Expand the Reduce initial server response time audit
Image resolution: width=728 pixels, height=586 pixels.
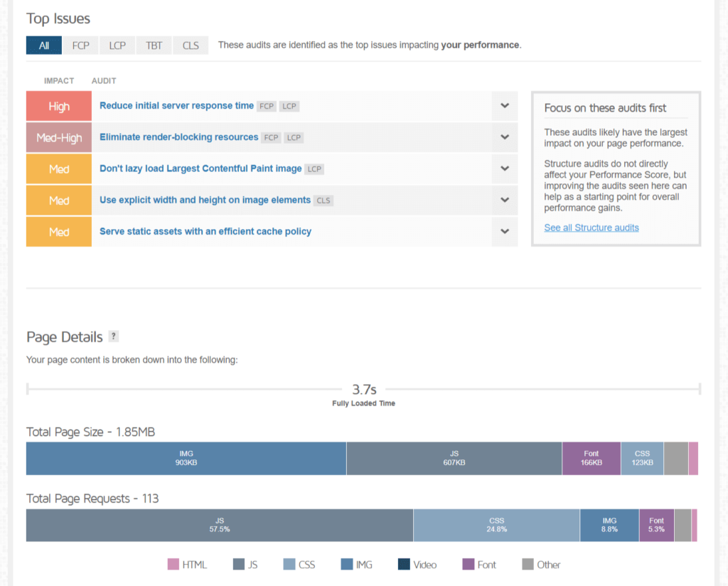504,106
